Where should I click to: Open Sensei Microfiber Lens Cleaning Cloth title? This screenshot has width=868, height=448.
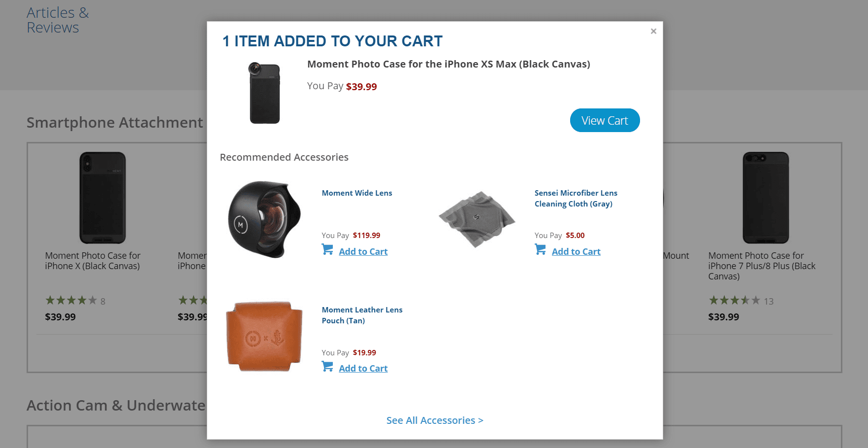(x=576, y=198)
